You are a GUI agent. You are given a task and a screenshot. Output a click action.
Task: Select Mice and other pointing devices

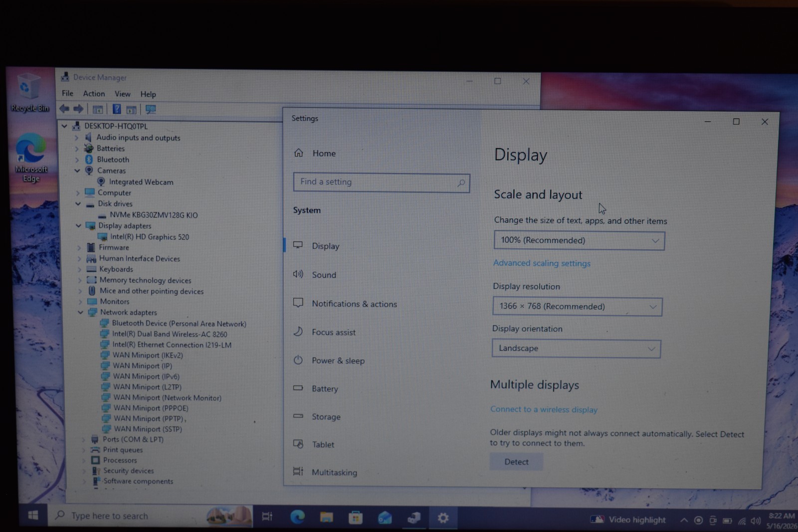(152, 291)
